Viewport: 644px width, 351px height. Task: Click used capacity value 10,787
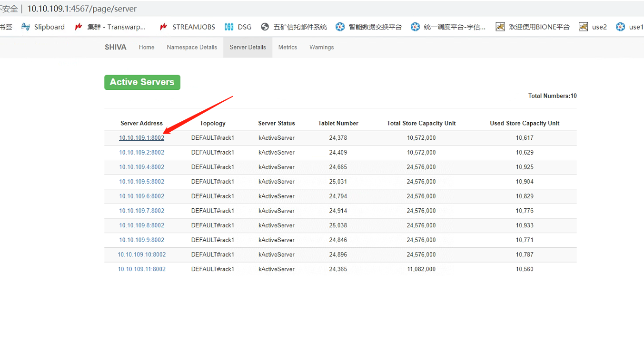(x=525, y=254)
